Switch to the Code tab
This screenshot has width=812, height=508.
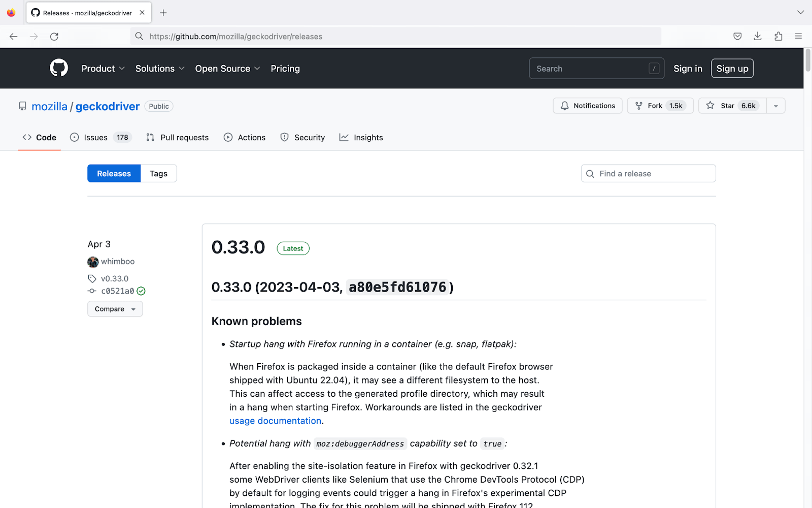point(40,137)
